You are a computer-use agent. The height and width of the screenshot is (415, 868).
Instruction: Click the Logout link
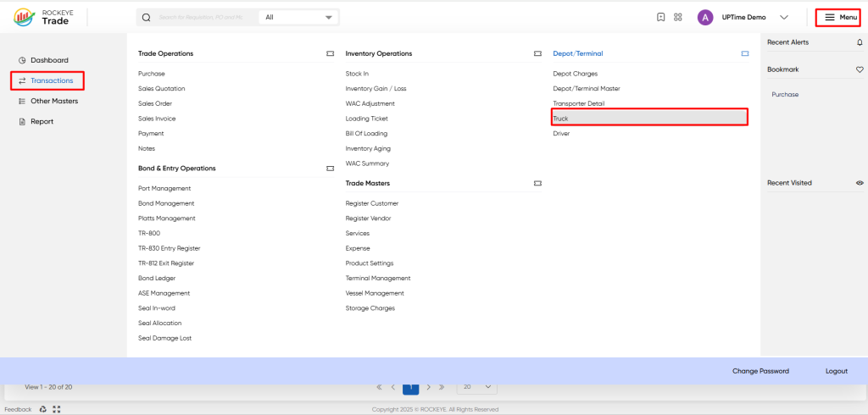pyautogui.click(x=837, y=371)
